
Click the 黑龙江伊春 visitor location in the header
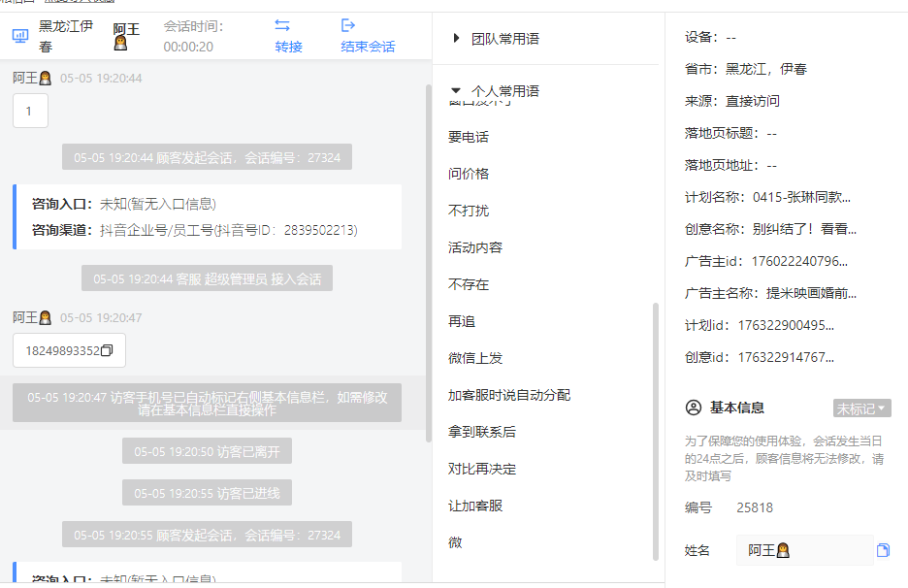pyautogui.click(x=65, y=36)
